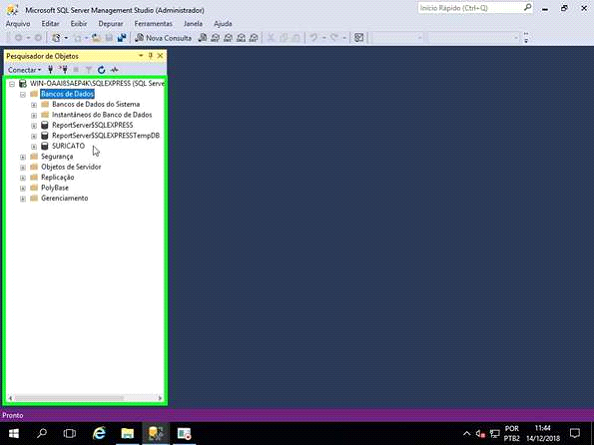Open the Conectar dropdown in Object Explorer

pos(25,70)
